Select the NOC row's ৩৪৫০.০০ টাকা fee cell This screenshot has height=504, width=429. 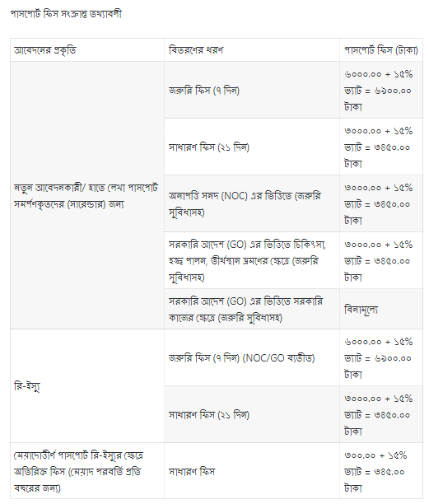coord(381,203)
